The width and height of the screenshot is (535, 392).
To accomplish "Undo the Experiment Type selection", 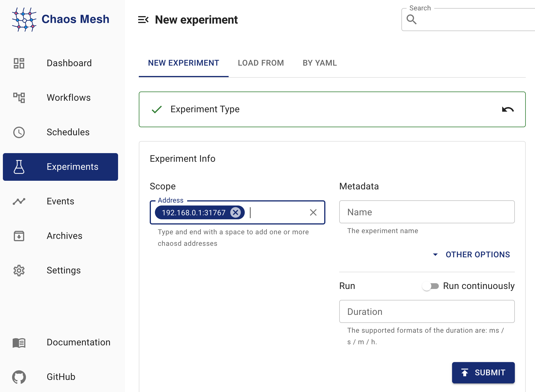I will (508, 109).
